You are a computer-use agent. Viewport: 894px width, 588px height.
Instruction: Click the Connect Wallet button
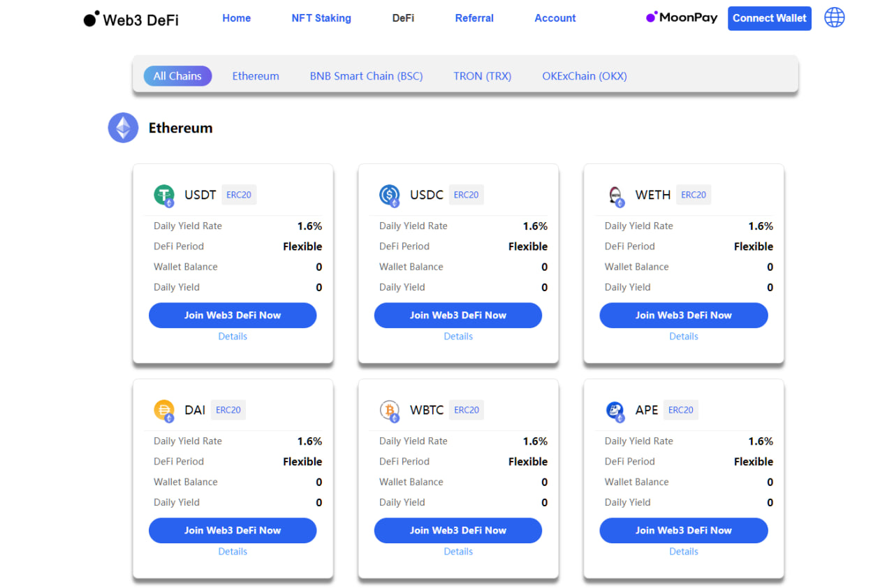pos(770,18)
